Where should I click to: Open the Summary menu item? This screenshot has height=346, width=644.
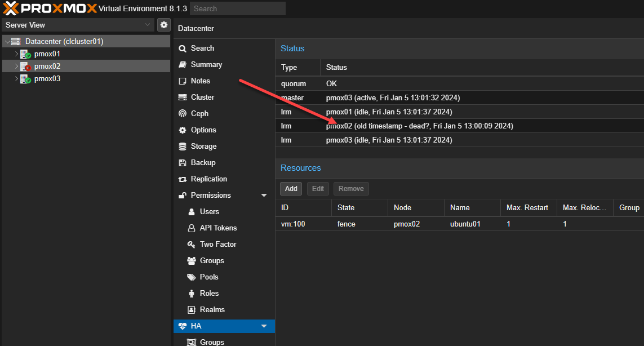[206, 65]
